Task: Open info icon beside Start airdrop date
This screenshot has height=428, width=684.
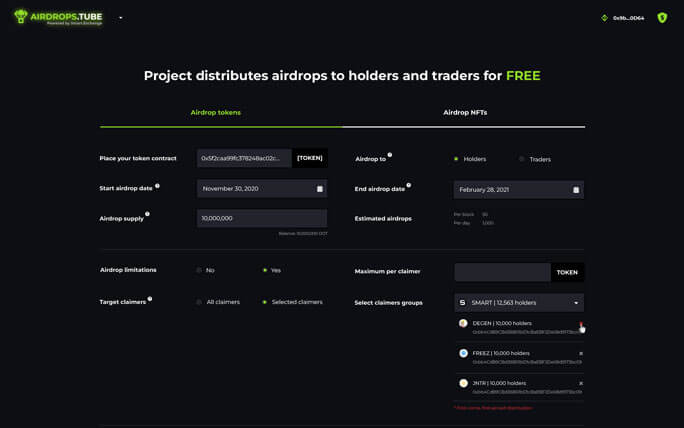Action: pos(157,186)
